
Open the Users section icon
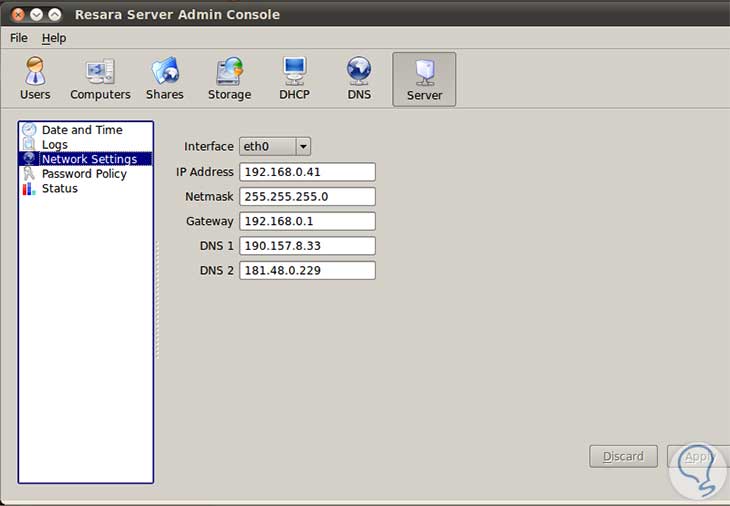coord(35,71)
